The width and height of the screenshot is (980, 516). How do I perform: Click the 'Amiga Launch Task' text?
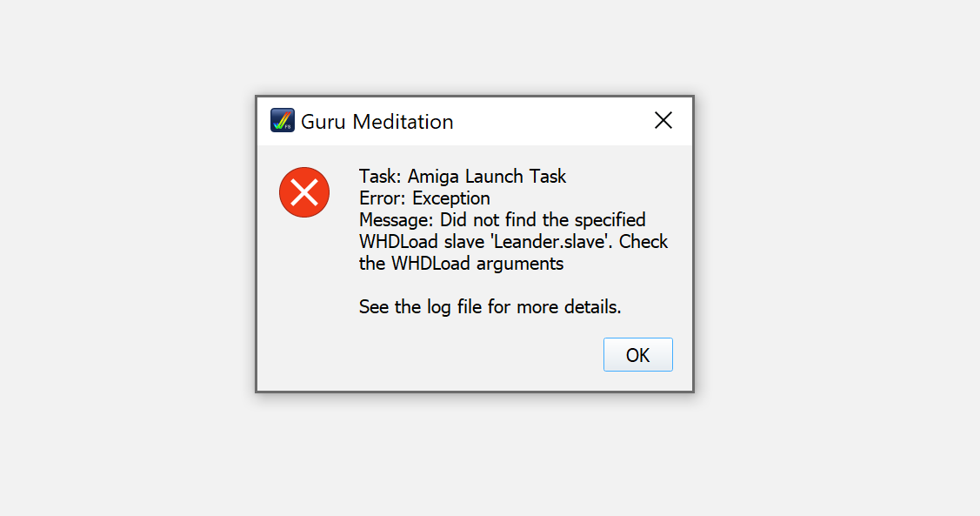487,177
